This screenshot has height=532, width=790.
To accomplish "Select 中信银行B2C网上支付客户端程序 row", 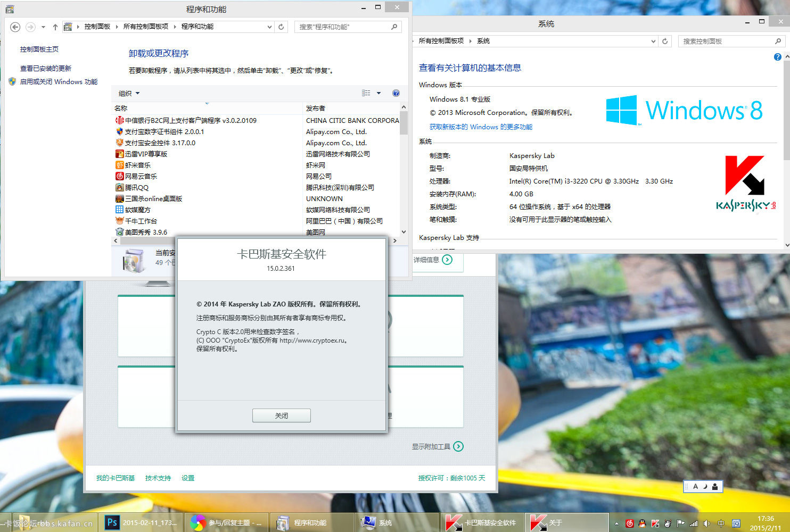I will [256, 121].
